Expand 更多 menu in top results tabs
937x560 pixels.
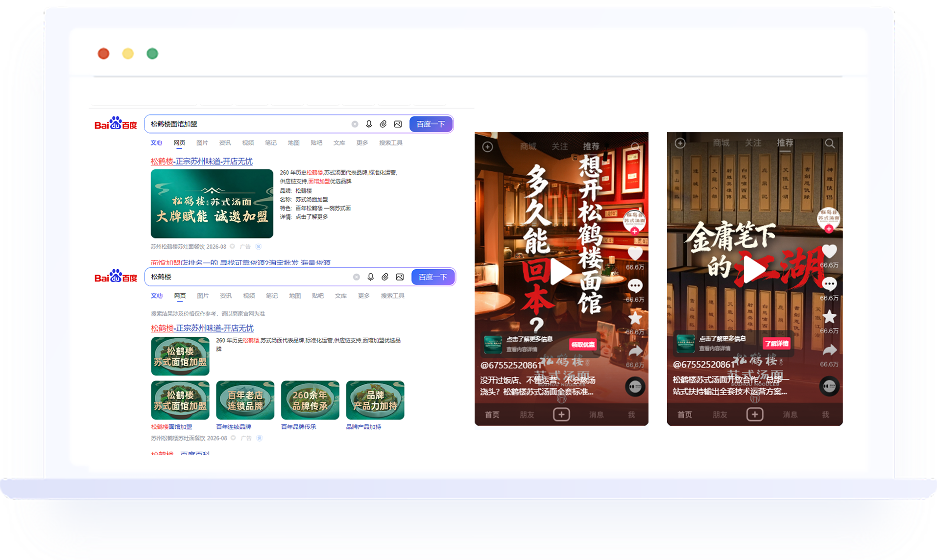point(362,143)
